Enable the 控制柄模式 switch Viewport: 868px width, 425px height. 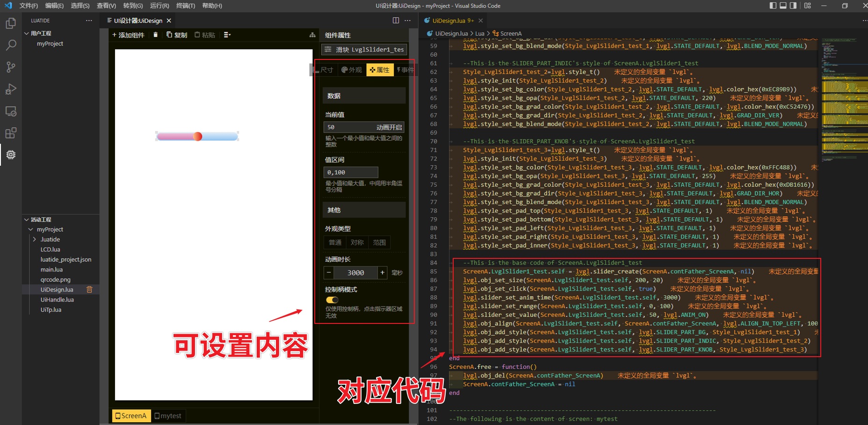coord(332,300)
